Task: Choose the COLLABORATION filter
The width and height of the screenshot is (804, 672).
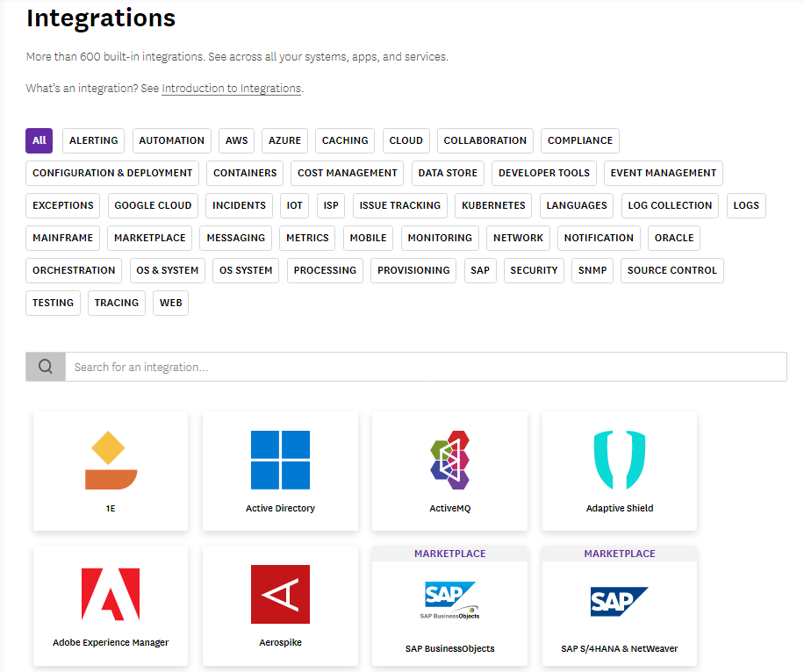Action: click(485, 140)
